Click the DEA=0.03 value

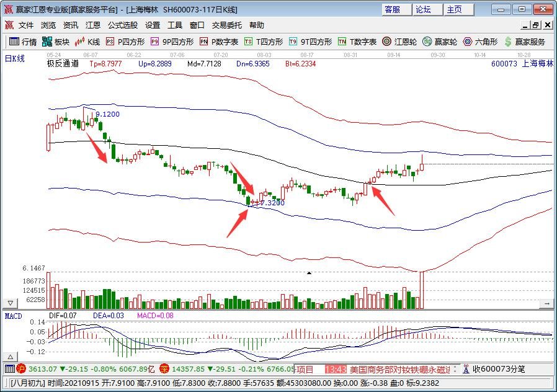coord(109,316)
